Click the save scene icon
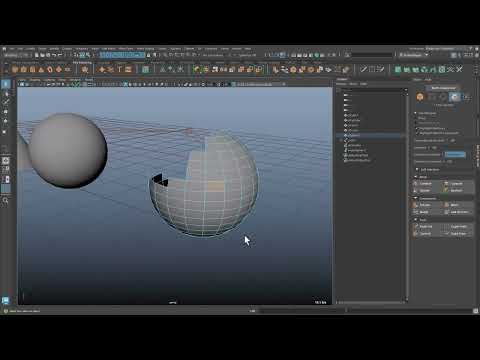Image resolution: width=480 pixels, height=360 pixels. [x=48, y=55]
